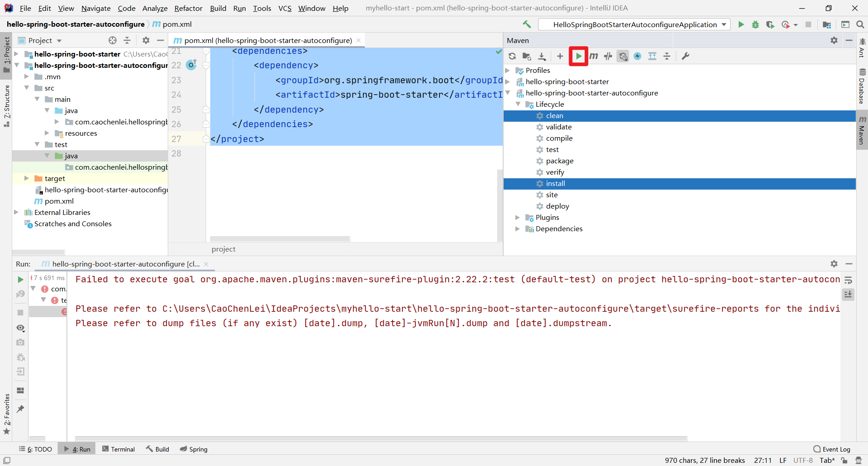This screenshot has height=466, width=868.
Task: Open Maven panel gear options
Action: 834,40
